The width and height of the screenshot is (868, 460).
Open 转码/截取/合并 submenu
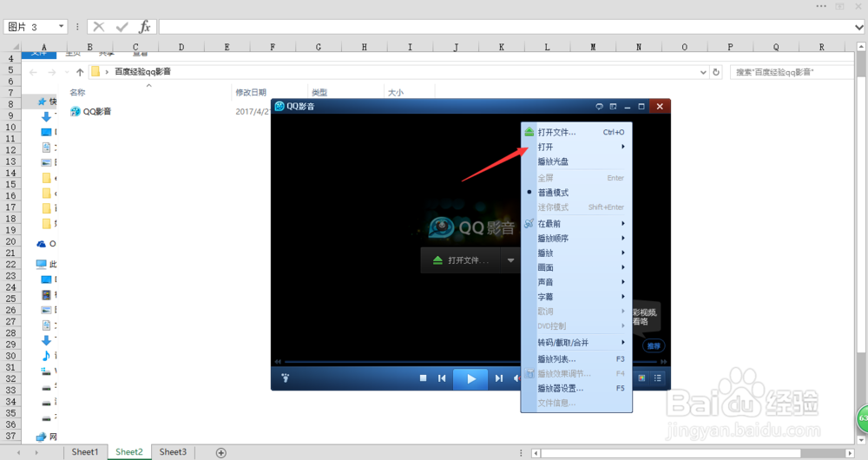click(x=576, y=343)
